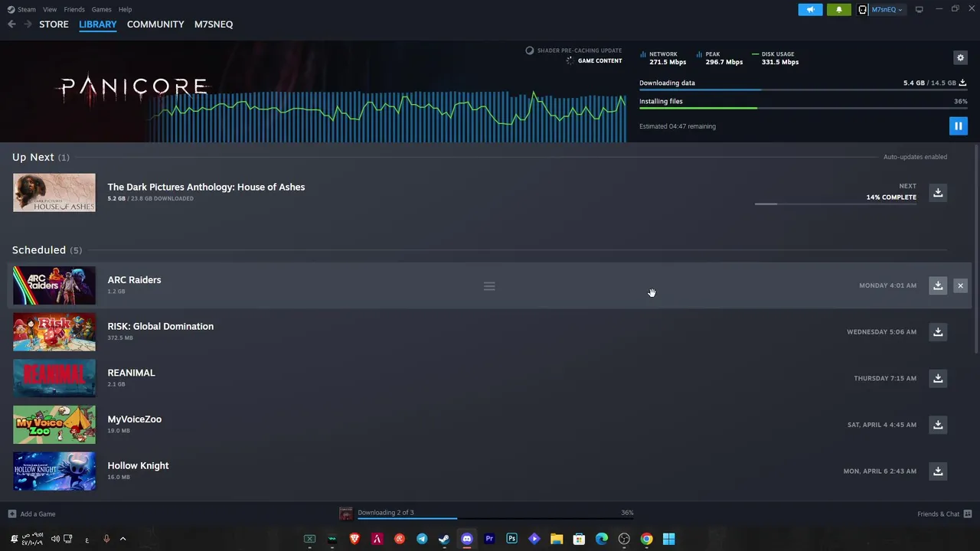Open Telegram from the taskbar
This screenshot has width=980, height=551.
422,539
